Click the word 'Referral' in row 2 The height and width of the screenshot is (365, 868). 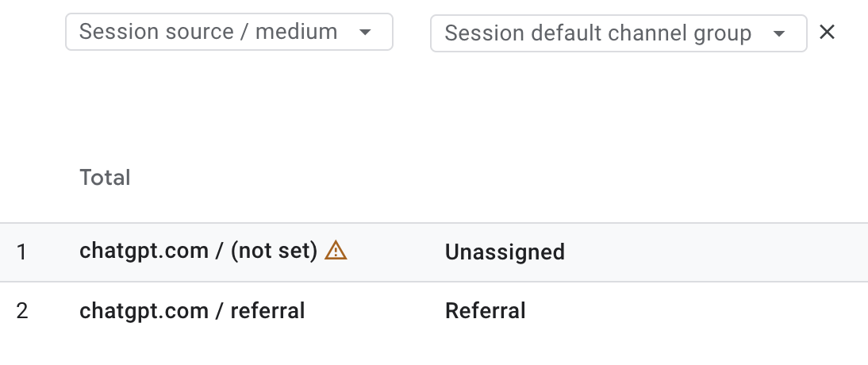click(486, 310)
